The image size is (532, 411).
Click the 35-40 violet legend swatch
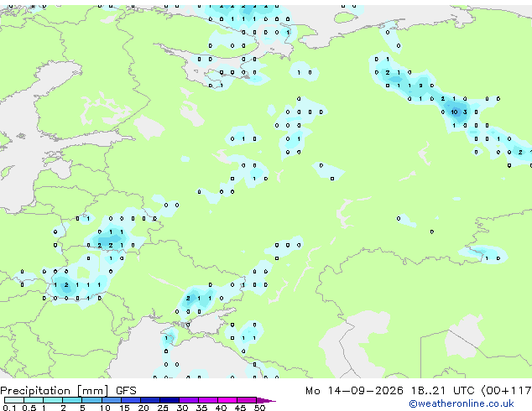[208, 400]
